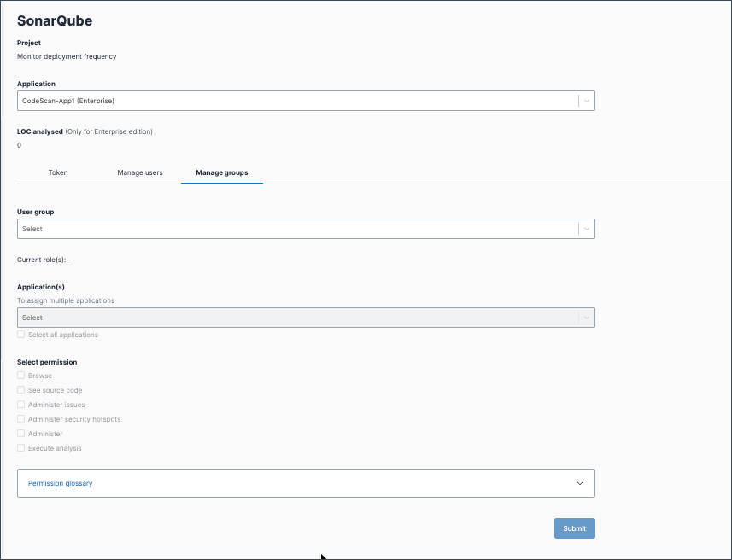Screen dimensions: 732x560
Task: Open the User group select dropdown
Action: click(306, 229)
